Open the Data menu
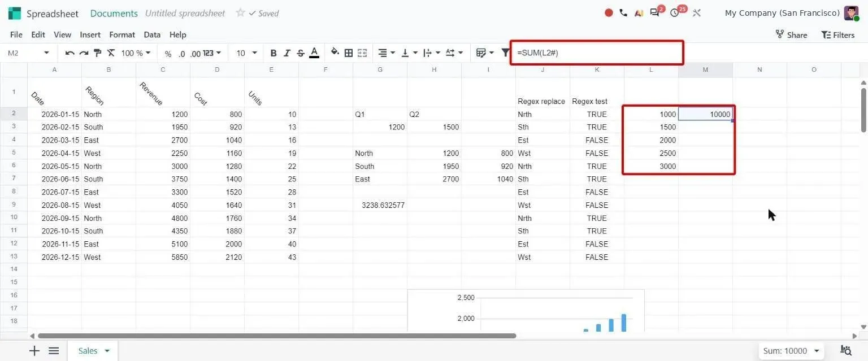Image resolution: width=868 pixels, height=361 pixels. 152,34
